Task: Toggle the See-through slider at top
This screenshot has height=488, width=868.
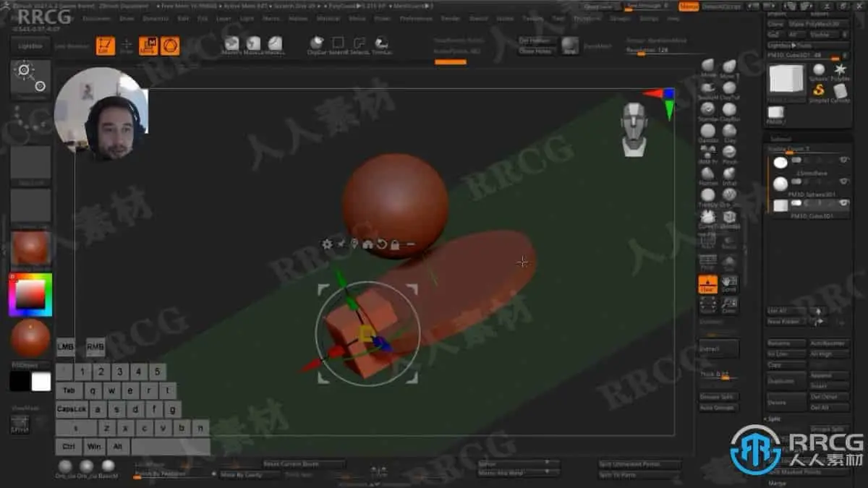Action: coord(649,6)
